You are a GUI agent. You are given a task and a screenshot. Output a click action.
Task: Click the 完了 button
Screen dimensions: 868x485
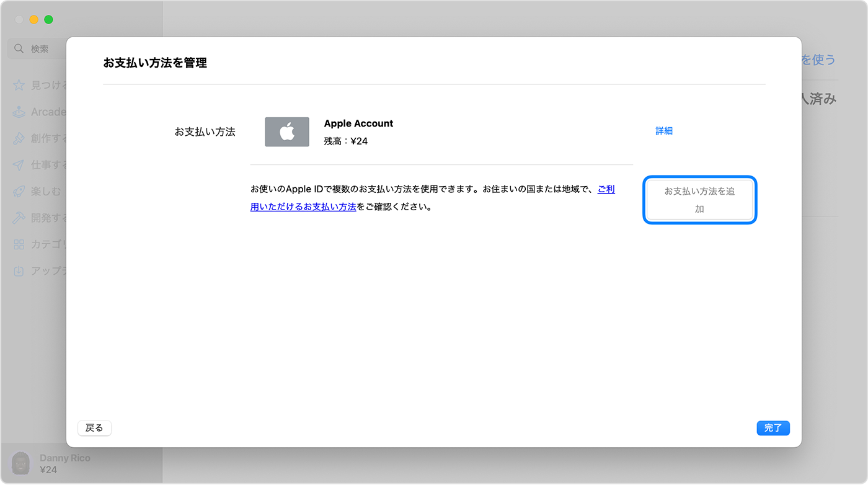coord(773,428)
